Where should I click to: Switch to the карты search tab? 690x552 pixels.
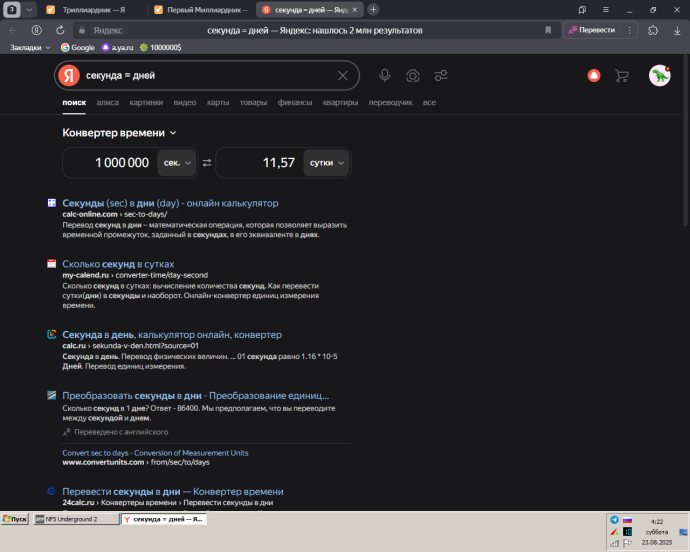coord(218,103)
